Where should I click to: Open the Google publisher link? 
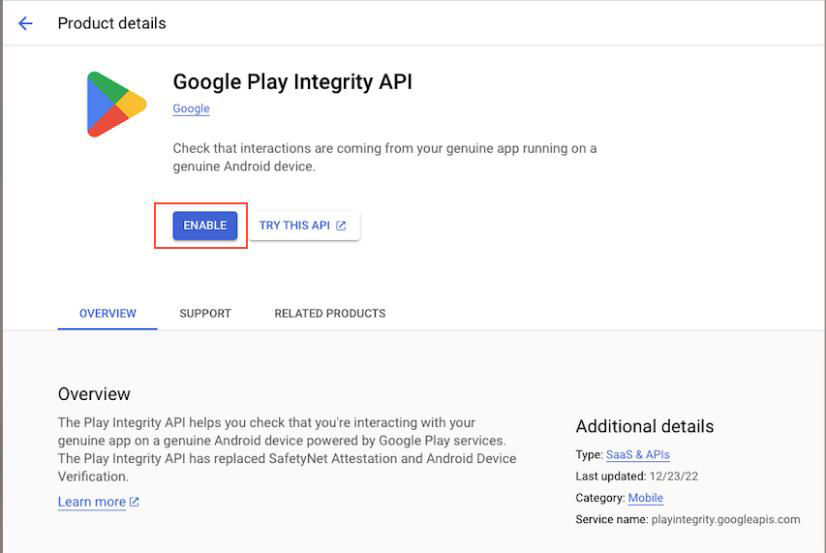191,108
